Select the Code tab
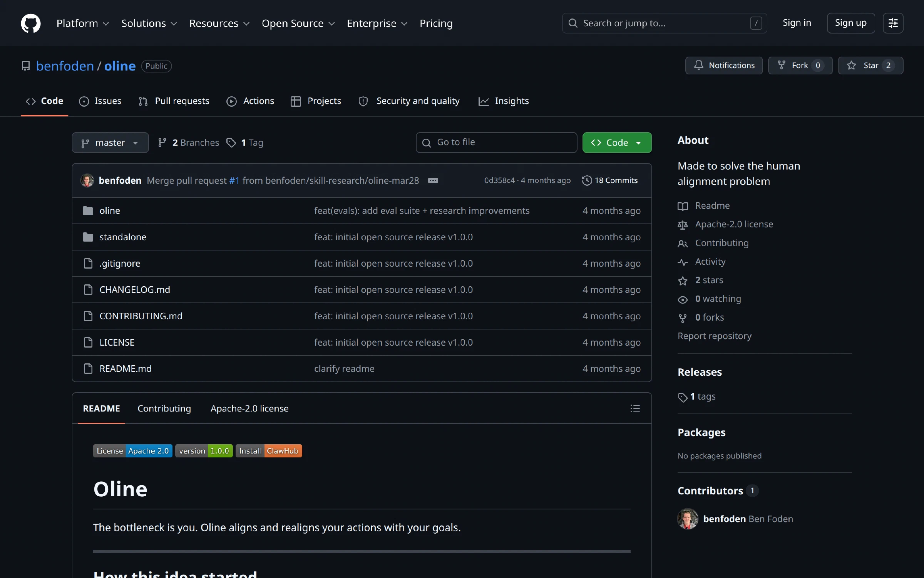This screenshot has height=578, width=924. [x=44, y=101]
